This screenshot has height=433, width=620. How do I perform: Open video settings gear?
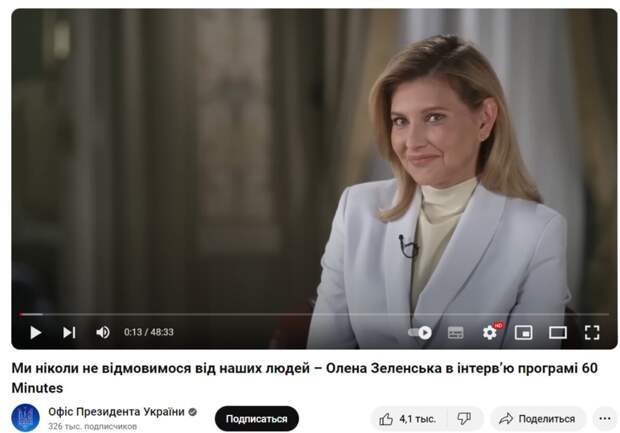pos(490,332)
